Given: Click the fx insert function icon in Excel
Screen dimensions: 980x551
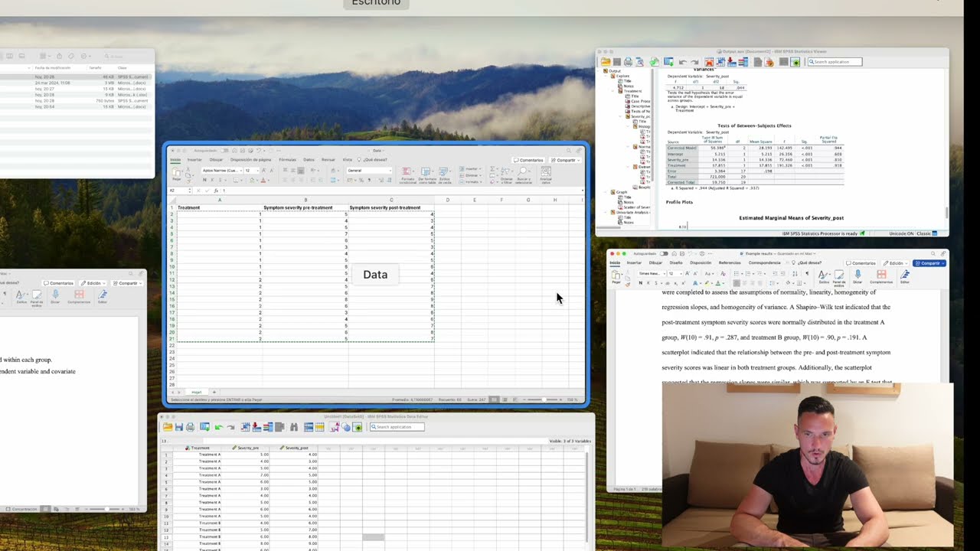Looking at the screenshot, I should pyautogui.click(x=216, y=191).
